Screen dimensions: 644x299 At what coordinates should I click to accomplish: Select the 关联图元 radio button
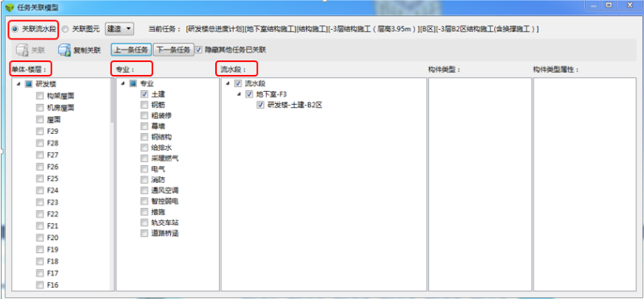pyautogui.click(x=66, y=29)
